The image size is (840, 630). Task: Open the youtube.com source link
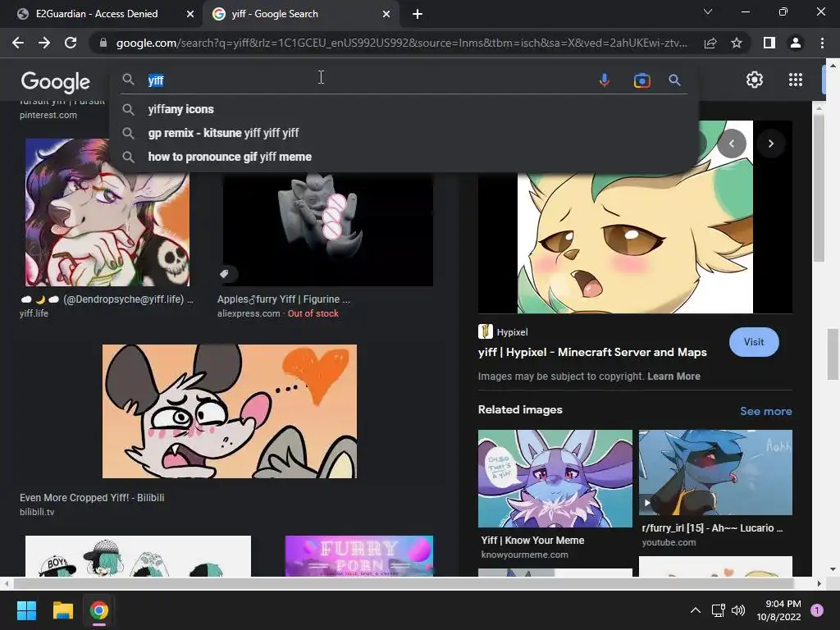coord(669,542)
